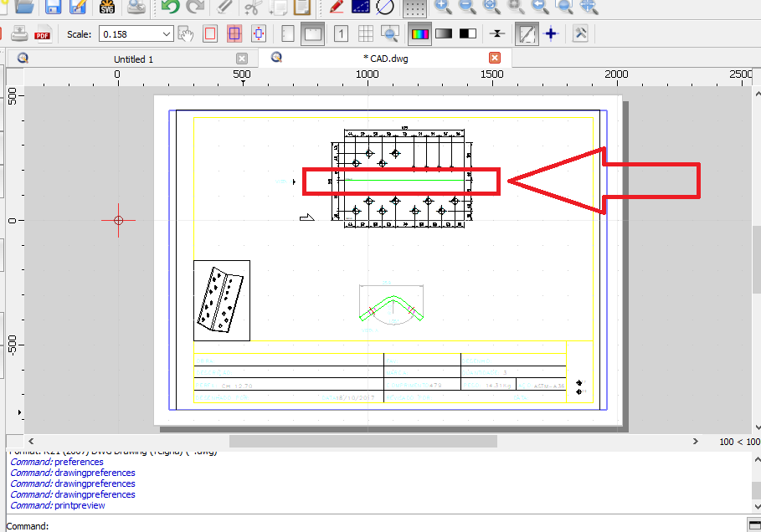
Task: Click the blue crosshair page offset icon
Action: pyautogui.click(x=550, y=34)
